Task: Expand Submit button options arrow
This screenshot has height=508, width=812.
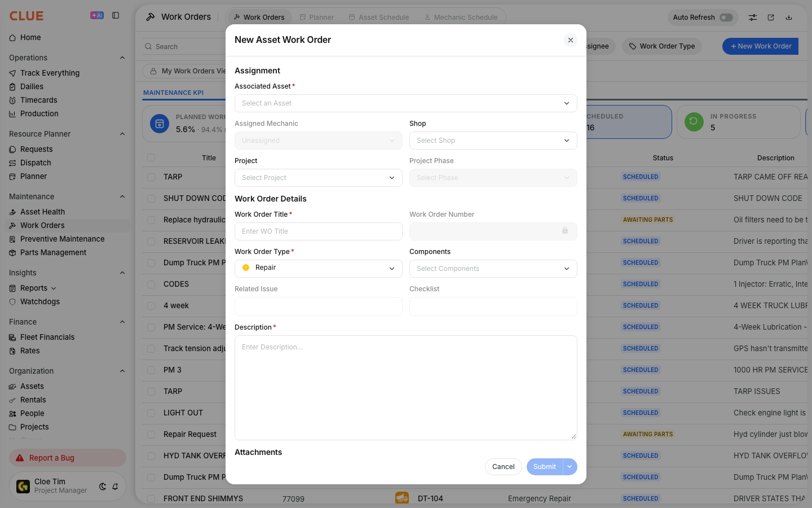Action: [570, 467]
